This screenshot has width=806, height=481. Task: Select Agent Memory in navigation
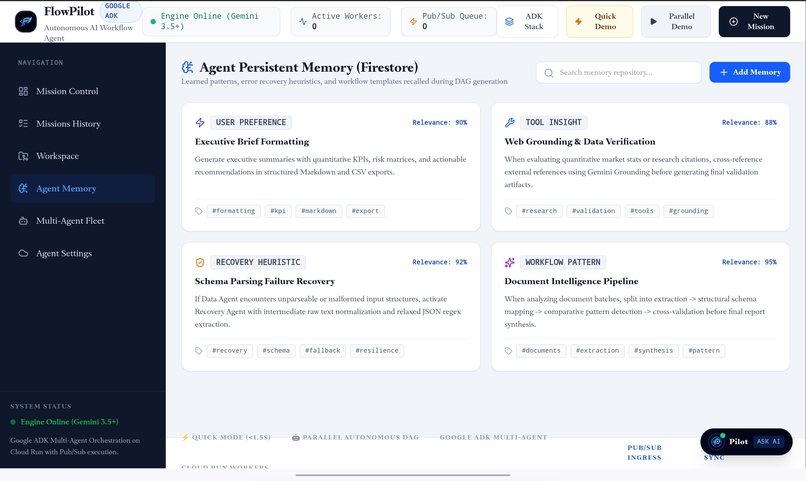tap(82, 189)
